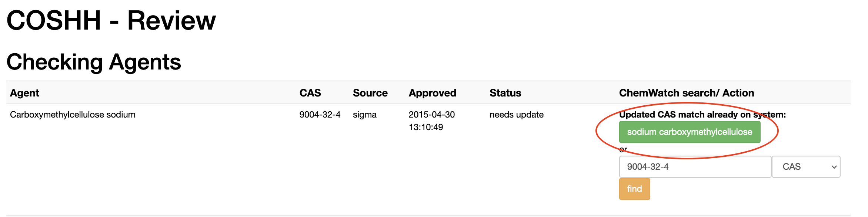The image size is (868, 217).
Task: Open the CAS search type dropdown
Action: pyautogui.click(x=806, y=167)
